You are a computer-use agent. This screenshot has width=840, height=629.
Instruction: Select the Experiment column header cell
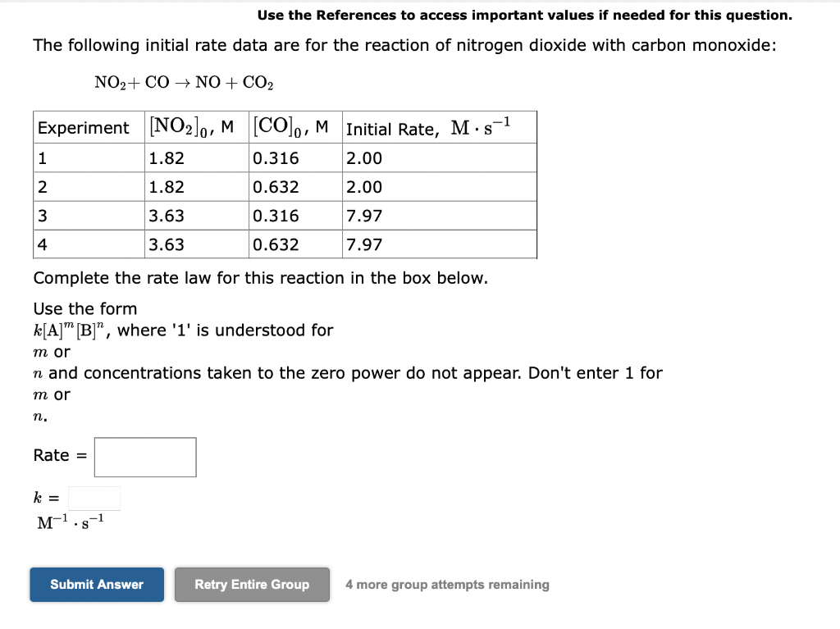tap(84, 128)
